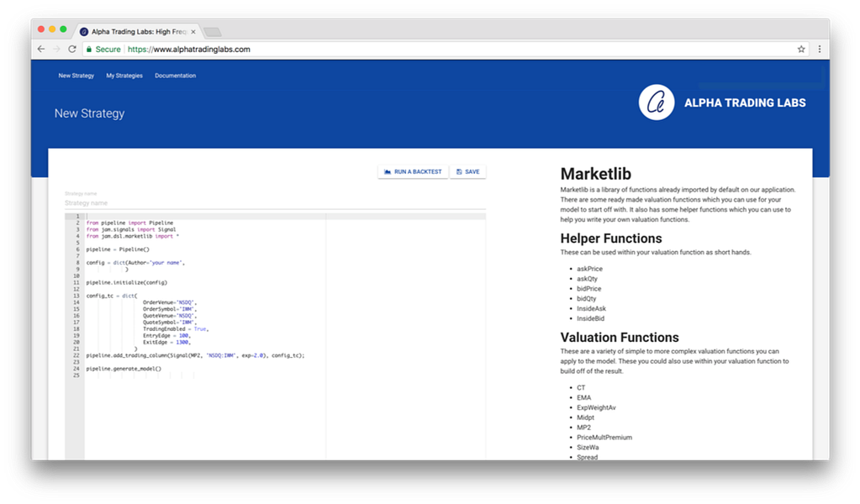The height and width of the screenshot is (504, 860).
Task: Click InsideBid in the helper list
Action: pos(591,318)
